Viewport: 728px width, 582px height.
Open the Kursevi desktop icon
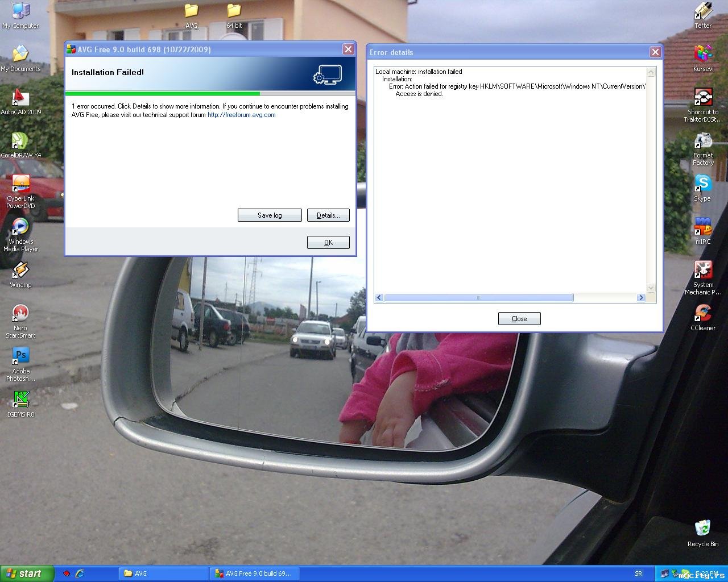click(703, 59)
